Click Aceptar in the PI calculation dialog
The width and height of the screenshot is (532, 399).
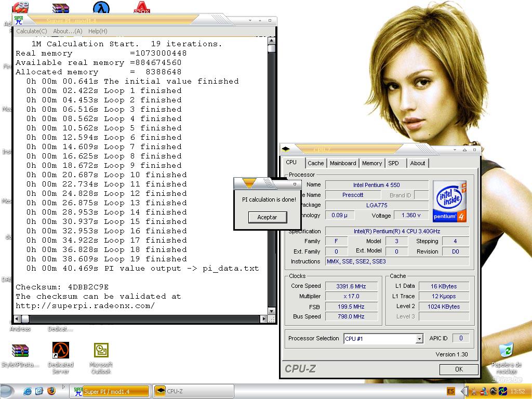tap(268, 217)
